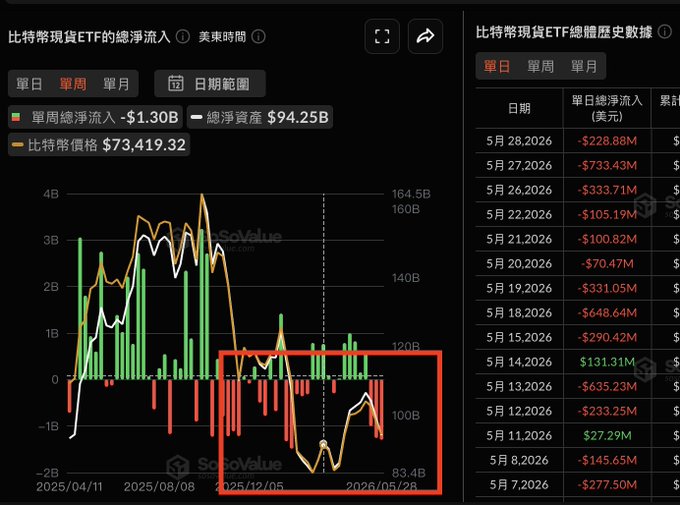Click the calendar icon in 日期範圍
Screen dimensions: 680x505
pyautogui.click(x=176, y=83)
